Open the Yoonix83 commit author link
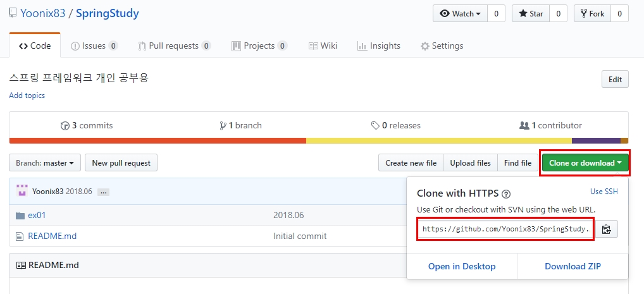This screenshot has width=644, height=294. coord(47,192)
